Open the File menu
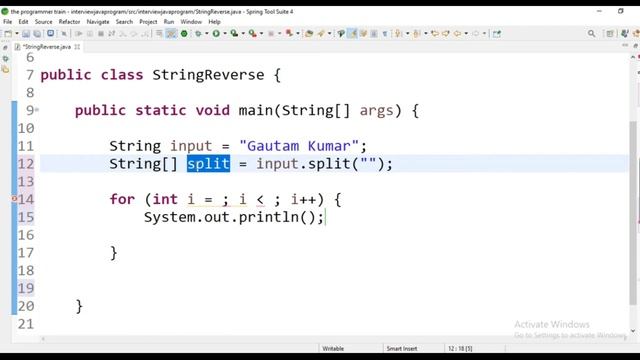 click(x=7, y=22)
